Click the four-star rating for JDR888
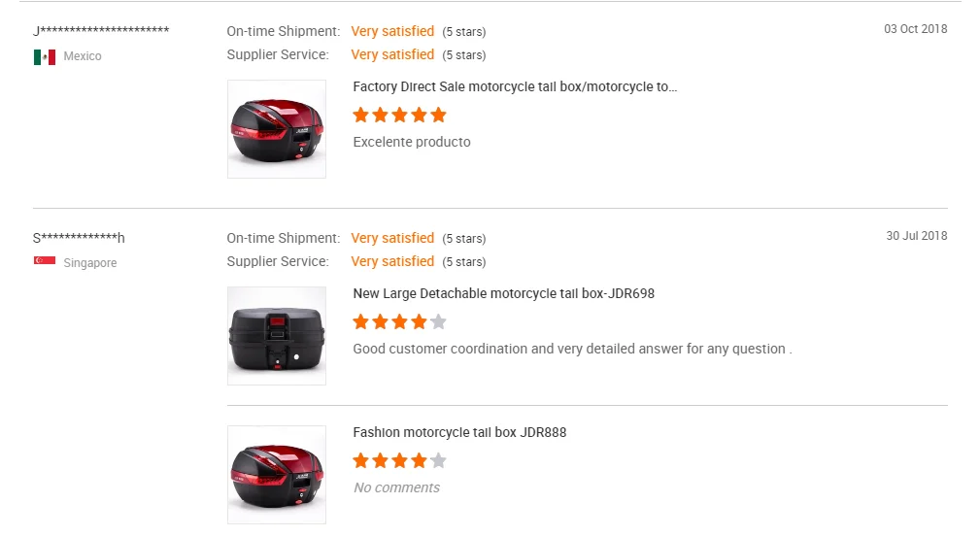The image size is (980, 537). [x=399, y=460]
